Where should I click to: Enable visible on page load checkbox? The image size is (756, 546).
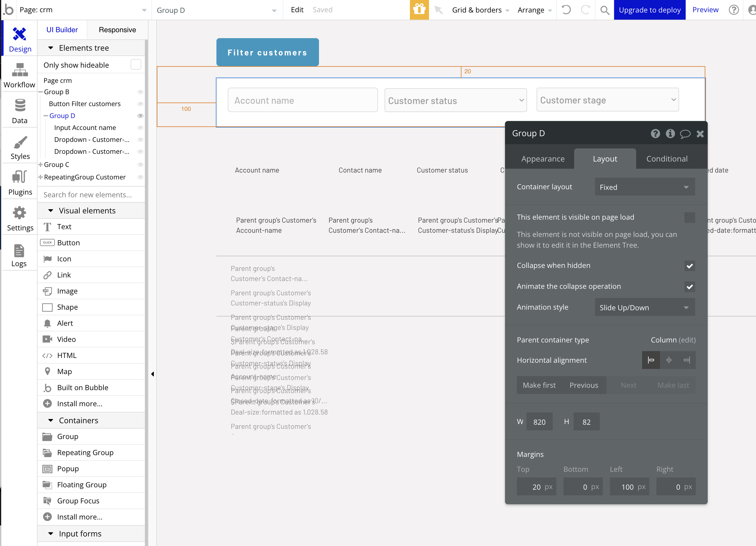(x=689, y=217)
